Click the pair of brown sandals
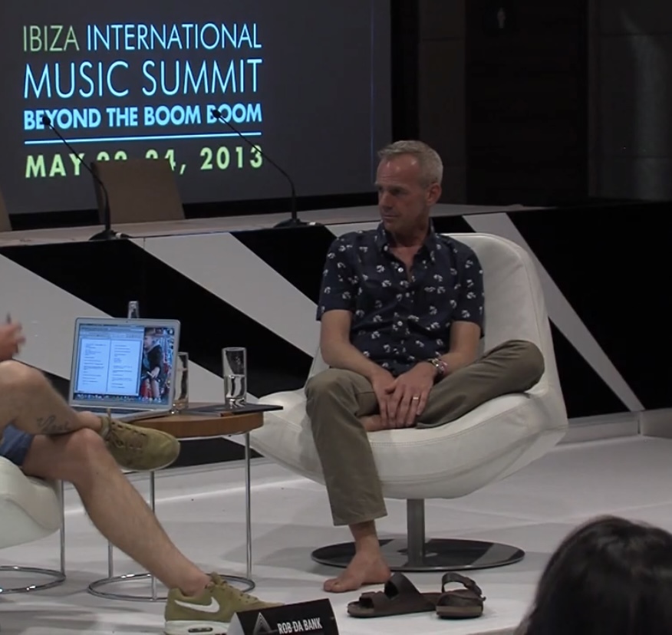Viewport: 672px width, 635px height. 416,595
